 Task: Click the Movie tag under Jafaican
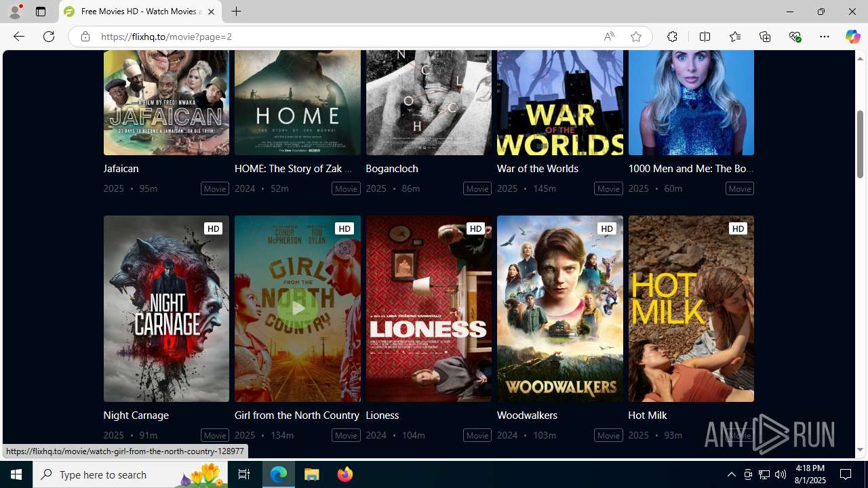[x=215, y=188]
